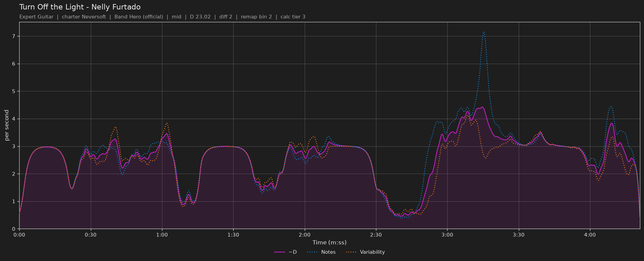Click the "1:30" time tick label
This screenshot has height=261, width=644.
[x=233, y=235]
